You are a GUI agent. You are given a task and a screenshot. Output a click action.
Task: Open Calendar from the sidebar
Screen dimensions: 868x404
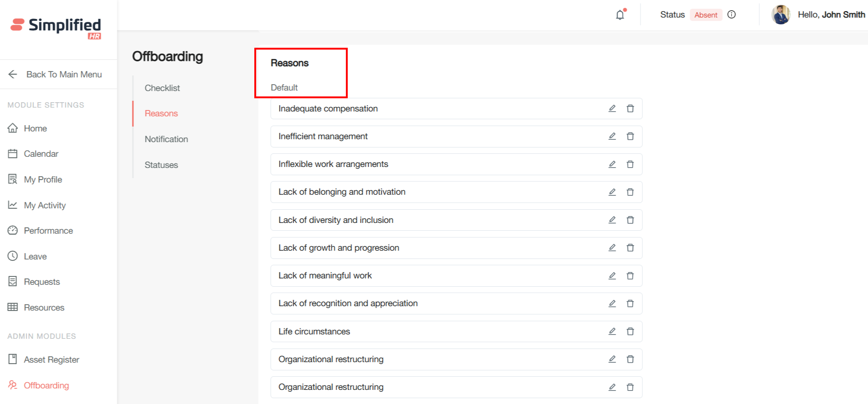point(41,154)
